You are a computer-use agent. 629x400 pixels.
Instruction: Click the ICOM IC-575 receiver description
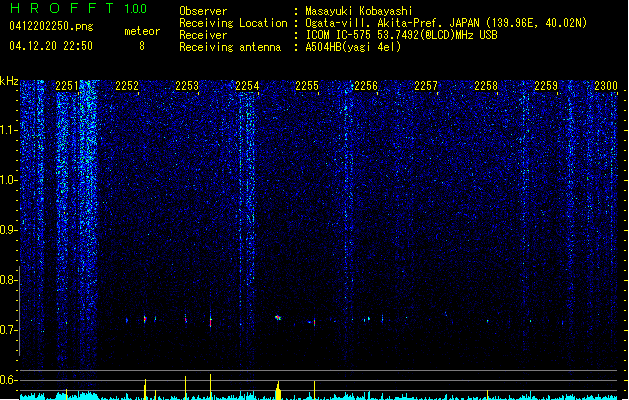click(401, 35)
